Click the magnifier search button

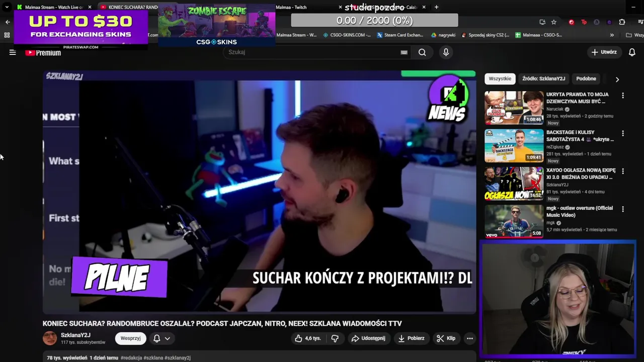click(x=422, y=52)
